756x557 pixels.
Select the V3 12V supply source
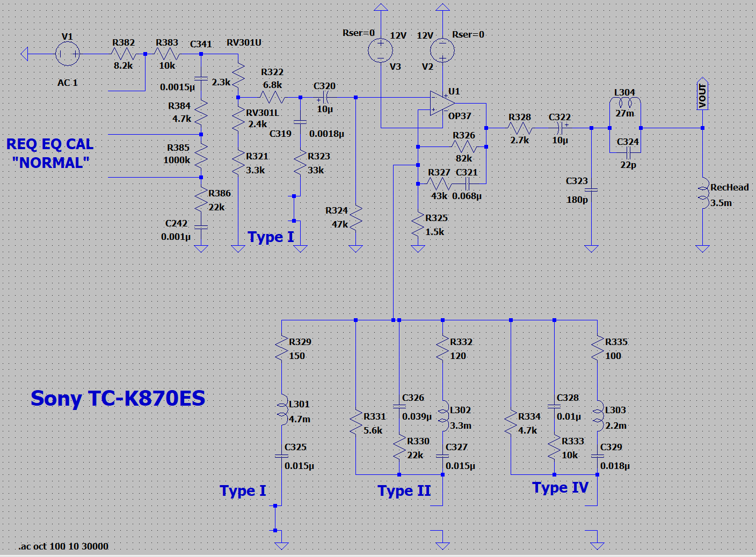point(380,51)
